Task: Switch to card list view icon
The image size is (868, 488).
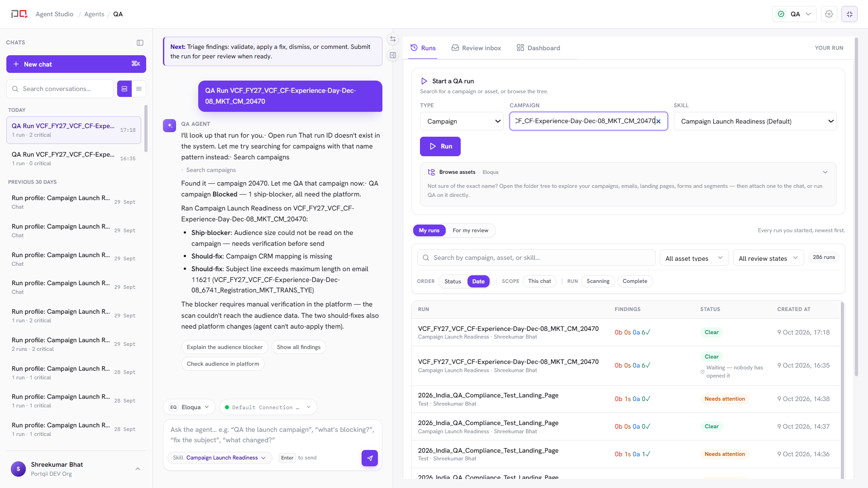Action: (124, 89)
